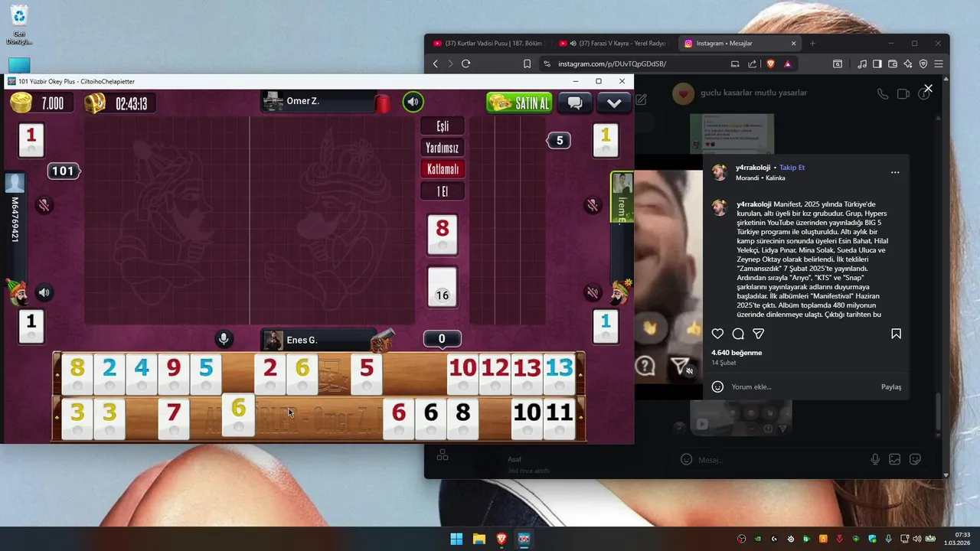Click Brave Rewards triangle icon

787,64
